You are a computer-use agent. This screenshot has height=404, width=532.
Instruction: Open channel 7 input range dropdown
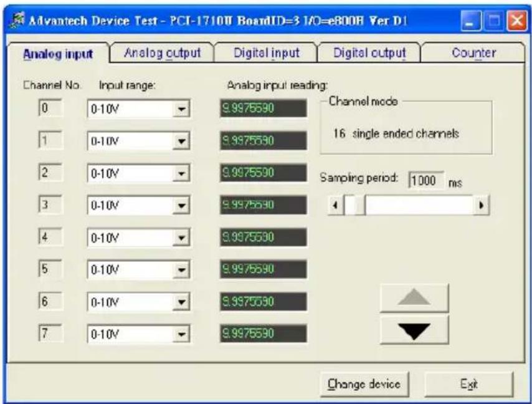[181, 334]
